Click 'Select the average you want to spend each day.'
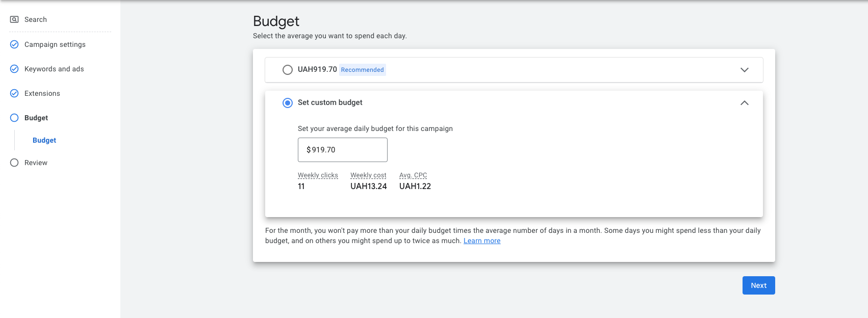The image size is (868, 318). 330,36
